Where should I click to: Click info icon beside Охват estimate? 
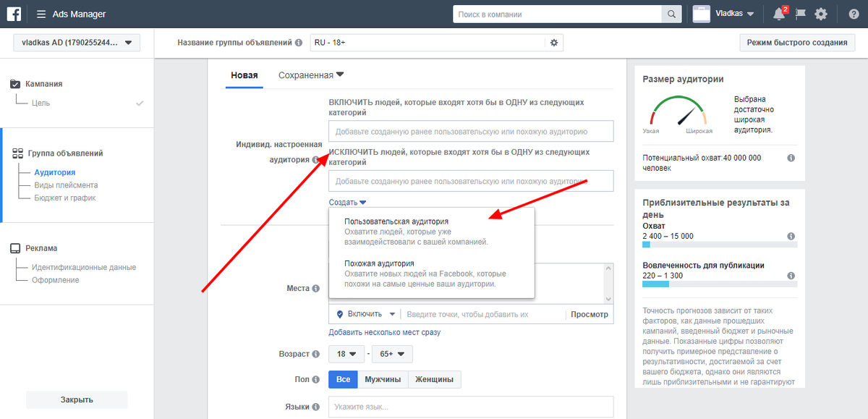(x=791, y=236)
